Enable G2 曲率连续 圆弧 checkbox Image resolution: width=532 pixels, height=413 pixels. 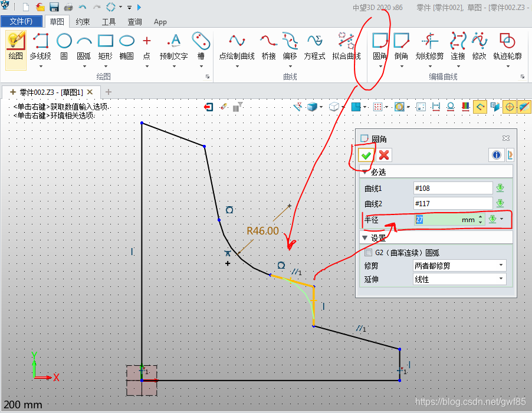coord(369,252)
